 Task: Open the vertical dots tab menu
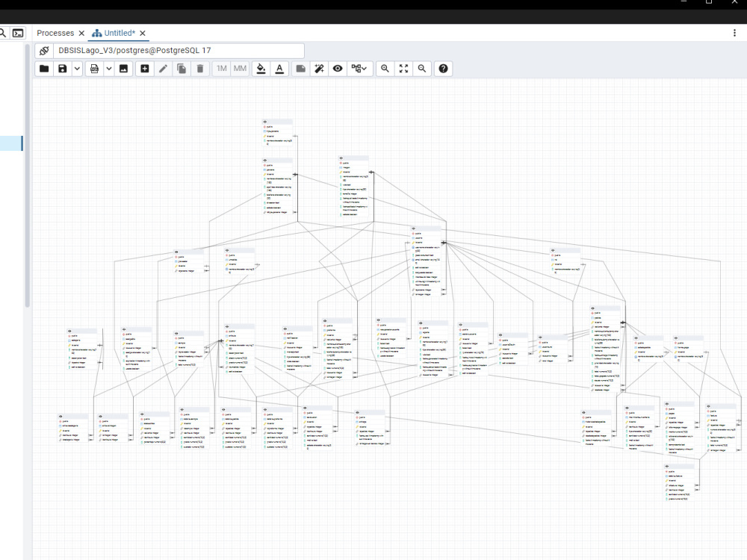(734, 33)
